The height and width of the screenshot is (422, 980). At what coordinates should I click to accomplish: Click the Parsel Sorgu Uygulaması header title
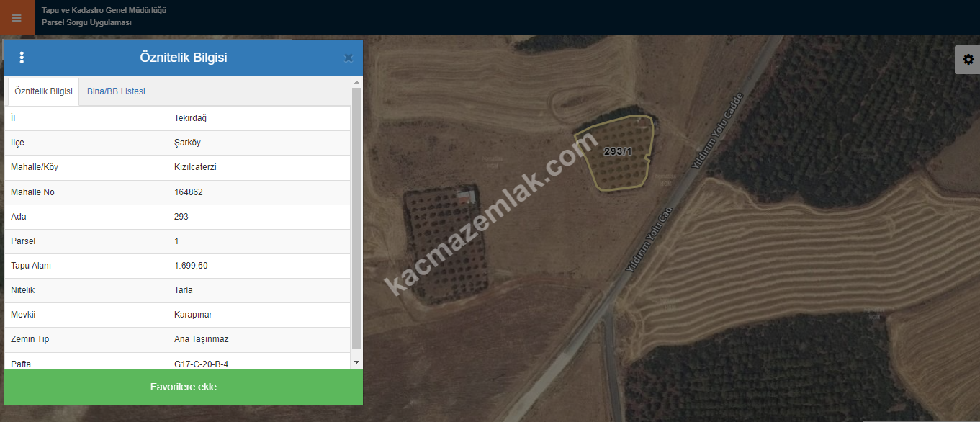pyautogui.click(x=86, y=23)
